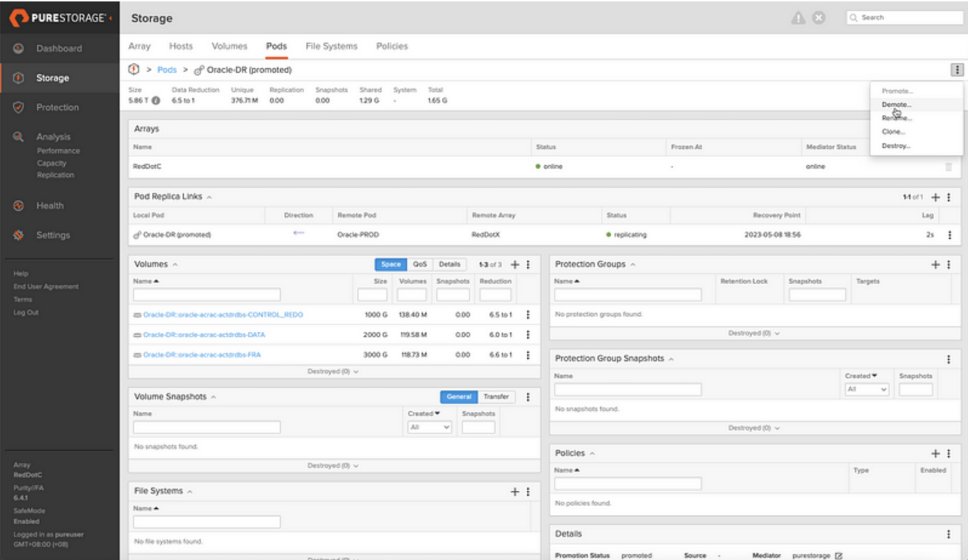The width and height of the screenshot is (968, 560).
Task: Open the Dashboard icon in sidebar
Action: 19,48
